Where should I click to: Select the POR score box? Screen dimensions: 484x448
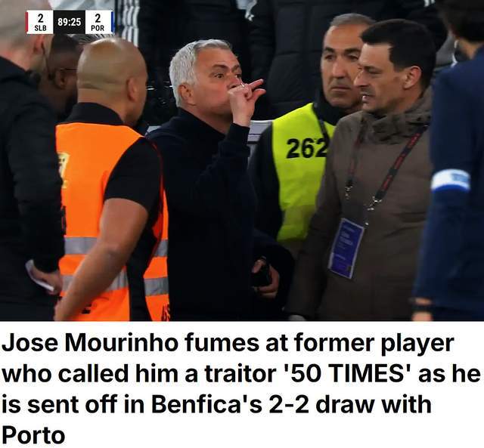coord(98,22)
